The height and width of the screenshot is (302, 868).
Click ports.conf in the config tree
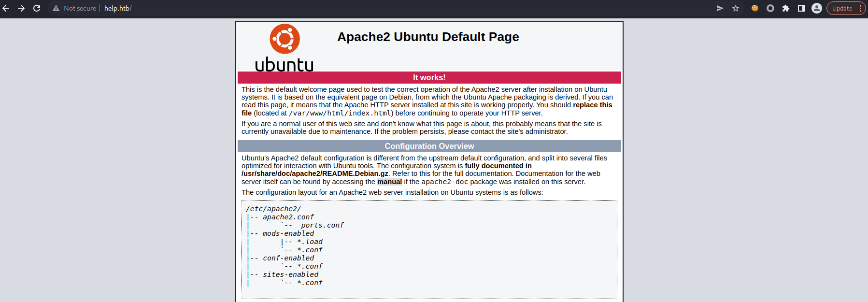coord(322,225)
